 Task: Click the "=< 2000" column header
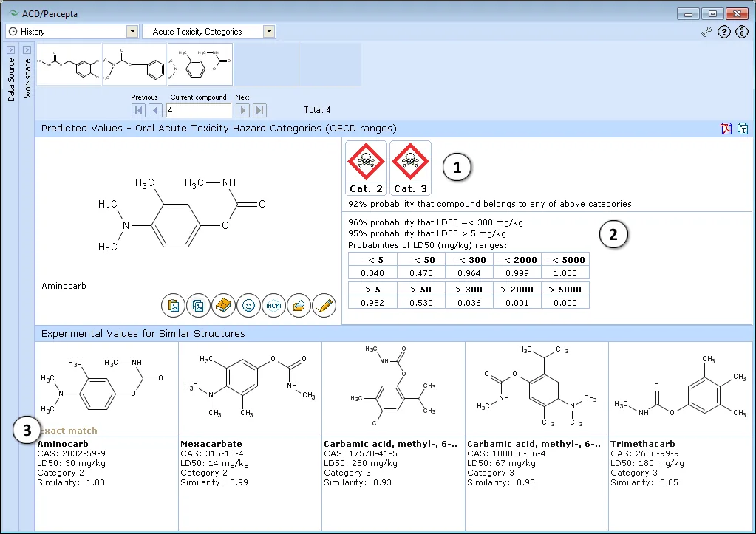[x=517, y=260]
